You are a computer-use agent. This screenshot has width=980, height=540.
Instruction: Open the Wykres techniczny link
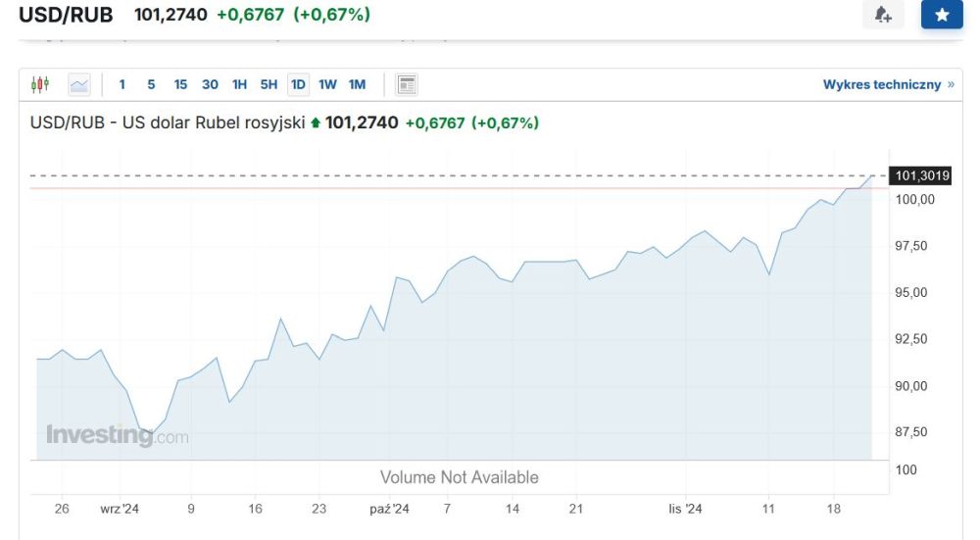click(882, 85)
